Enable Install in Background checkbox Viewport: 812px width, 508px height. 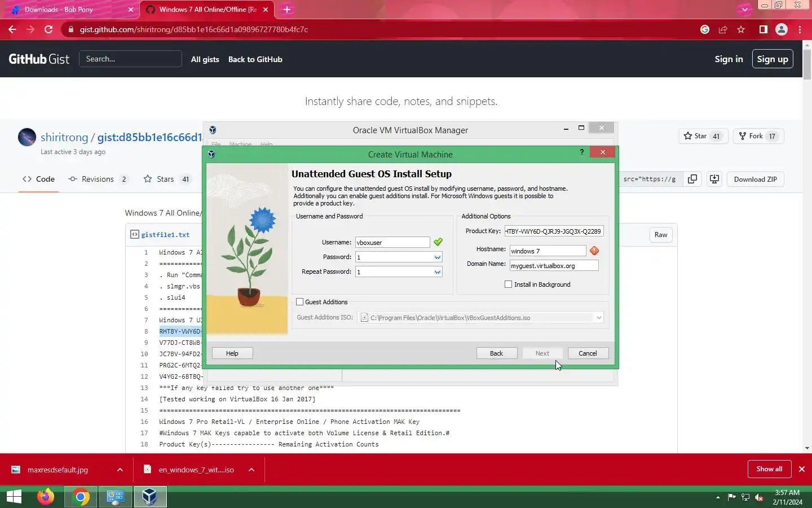(508, 284)
